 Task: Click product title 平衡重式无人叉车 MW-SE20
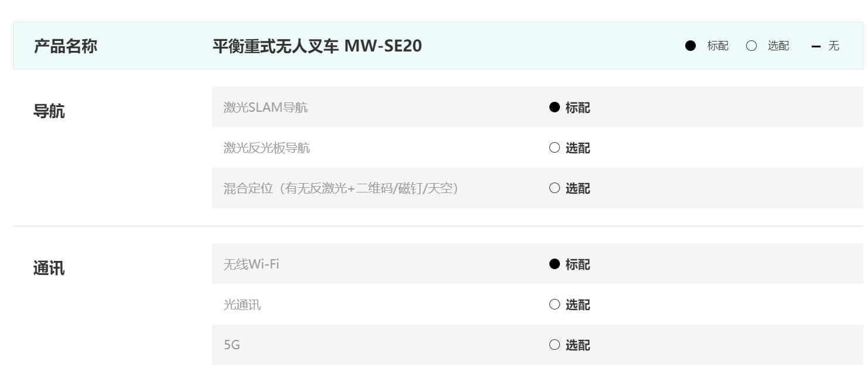tap(317, 46)
